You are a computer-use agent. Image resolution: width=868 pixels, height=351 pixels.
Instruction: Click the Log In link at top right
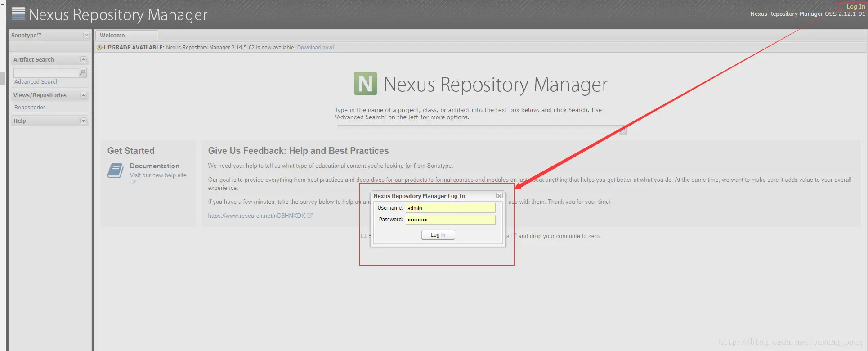[855, 6]
